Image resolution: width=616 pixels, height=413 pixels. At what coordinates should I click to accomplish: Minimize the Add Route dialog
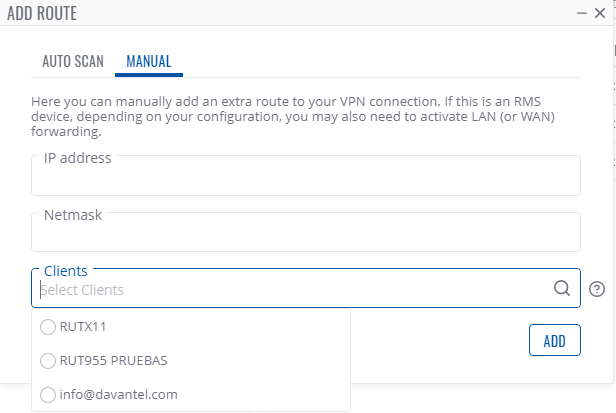click(581, 14)
